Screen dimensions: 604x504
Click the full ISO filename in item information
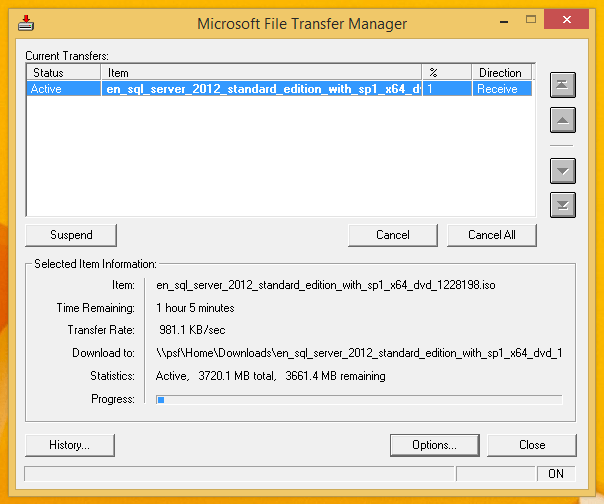325,285
